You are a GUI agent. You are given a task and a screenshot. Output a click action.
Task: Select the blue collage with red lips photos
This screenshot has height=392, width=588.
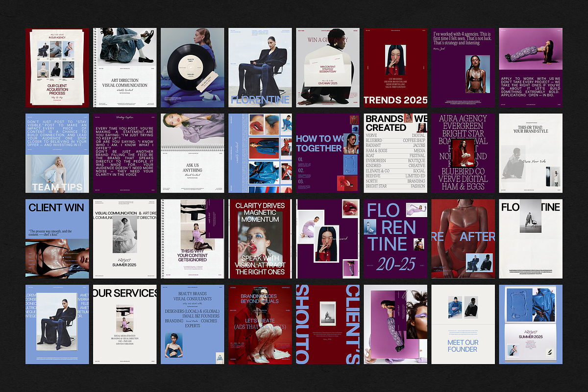(260, 153)
